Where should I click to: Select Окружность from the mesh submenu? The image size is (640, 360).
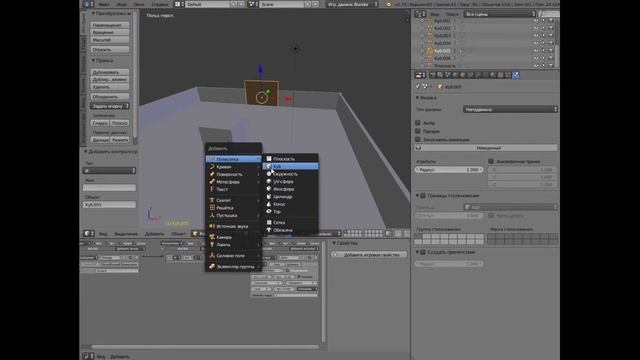[290, 174]
